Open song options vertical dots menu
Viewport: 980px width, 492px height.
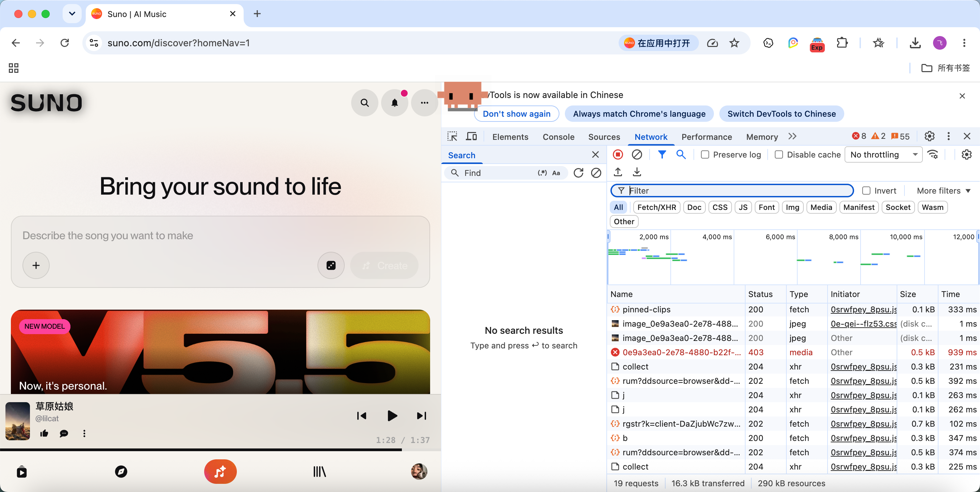click(x=84, y=433)
